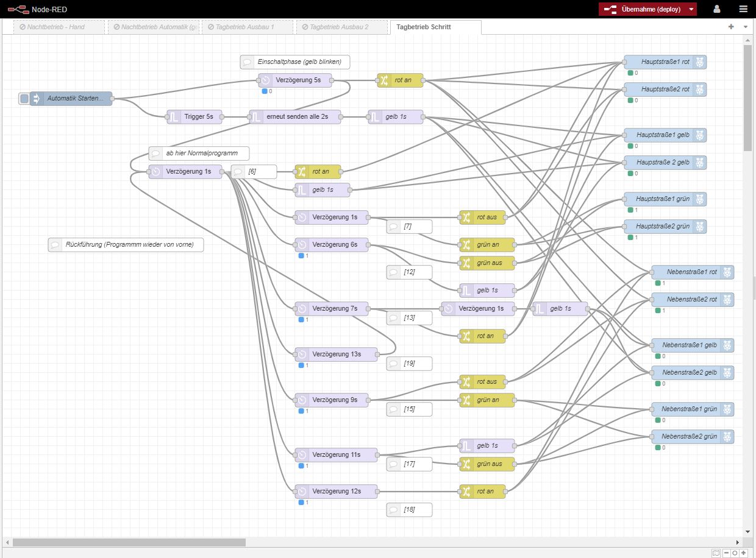Click the vertical scrollbar thumb
This screenshot has height=558, width=756.
click(x=747, y=97)
